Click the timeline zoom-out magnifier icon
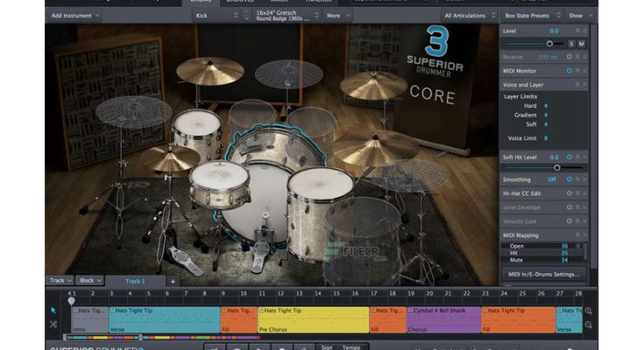The width and height of the screenshot is (644, 350). [x=588, y=326]
